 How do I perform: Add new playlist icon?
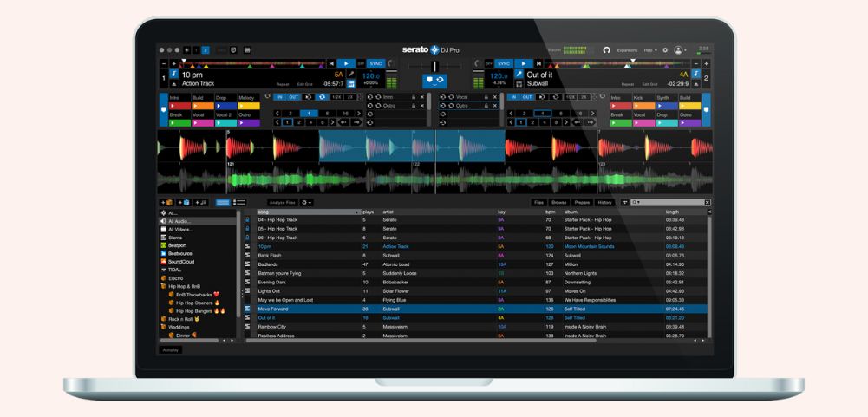pyautogui.click(x=201, y=203)
